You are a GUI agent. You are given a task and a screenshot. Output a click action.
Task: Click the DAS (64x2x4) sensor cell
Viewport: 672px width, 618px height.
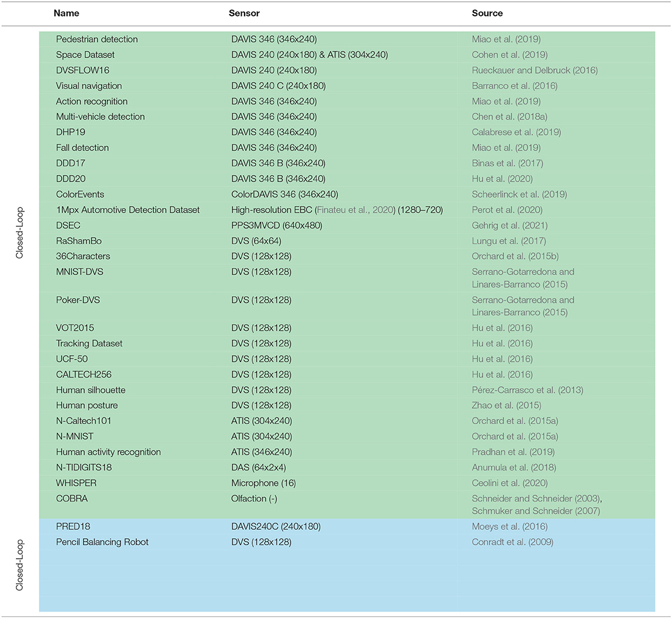tap(259, 467)
